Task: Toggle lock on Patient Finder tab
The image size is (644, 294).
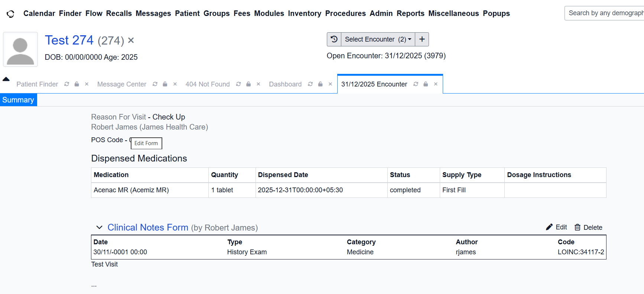Action: [77, 84]
